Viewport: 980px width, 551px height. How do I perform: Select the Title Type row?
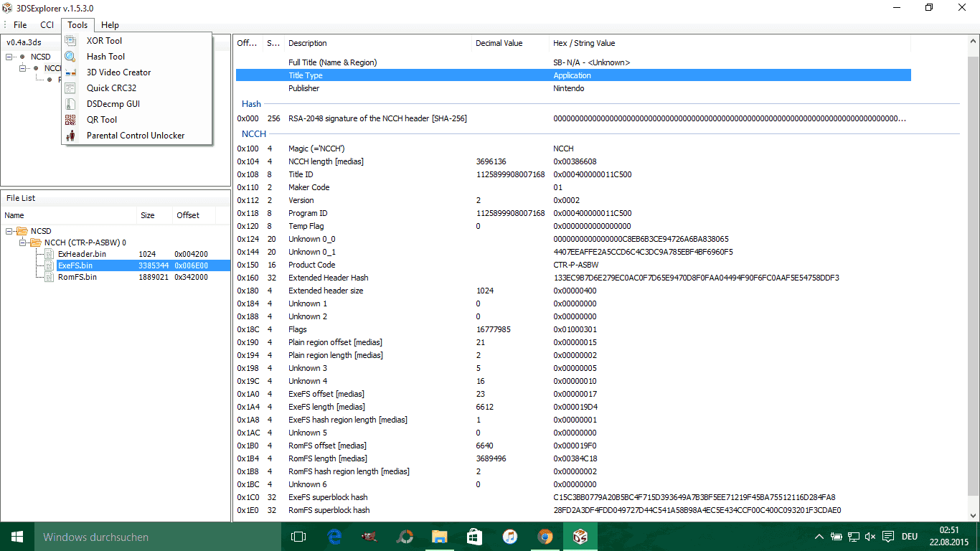coord(573,75)
